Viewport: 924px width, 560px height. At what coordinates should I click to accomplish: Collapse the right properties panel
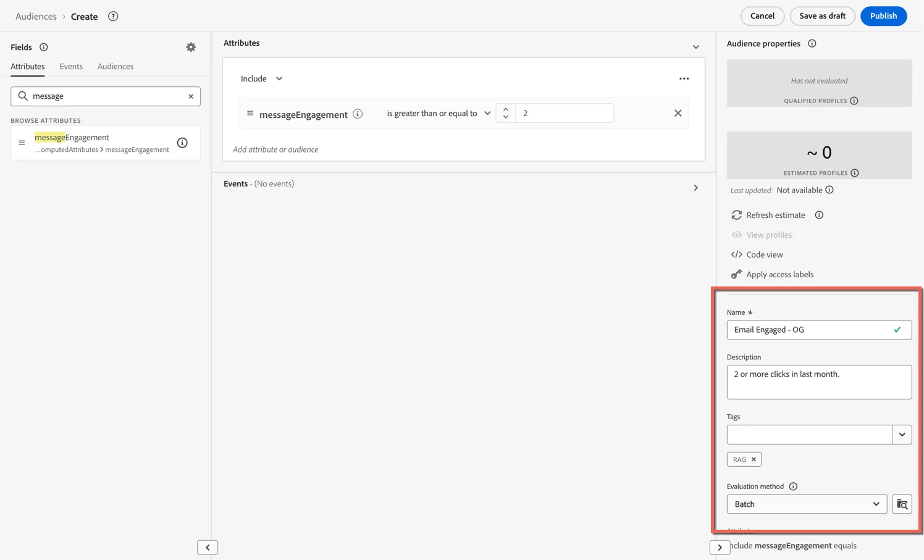(720, 547)
